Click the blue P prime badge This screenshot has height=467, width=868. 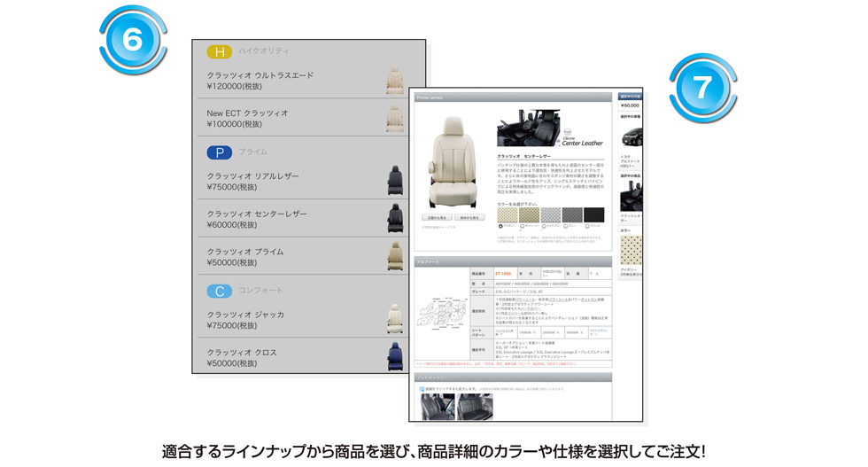220,152
